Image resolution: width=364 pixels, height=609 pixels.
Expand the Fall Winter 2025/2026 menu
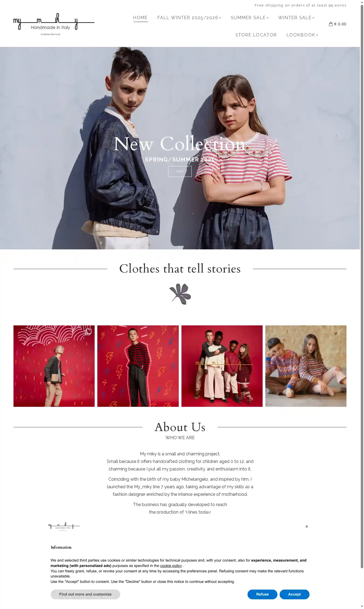click(x=189, y=18)
